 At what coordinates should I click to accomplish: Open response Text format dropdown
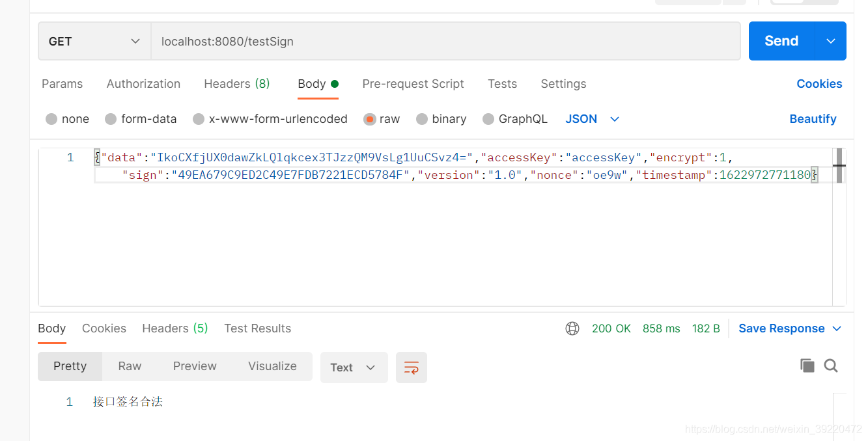click(x=354, y=367)
